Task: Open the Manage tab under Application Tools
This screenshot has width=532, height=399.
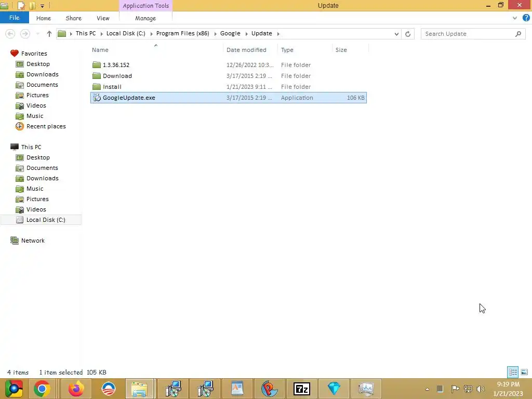Action: click(x=145, y=18)
